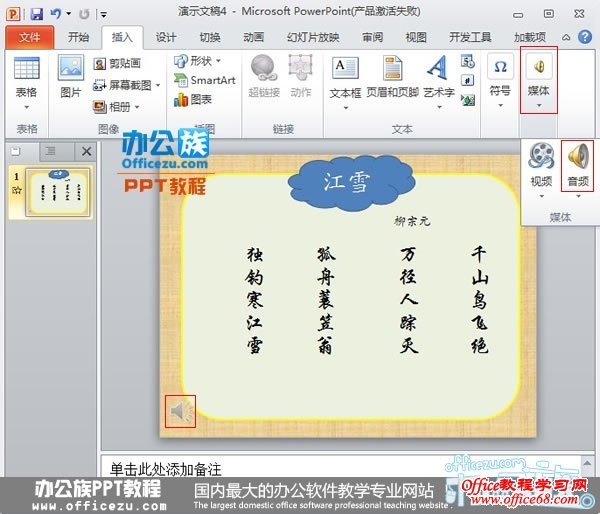600x514 pixels.
Task: Click the 表格 table icon
Action: (x=26, y=69)
